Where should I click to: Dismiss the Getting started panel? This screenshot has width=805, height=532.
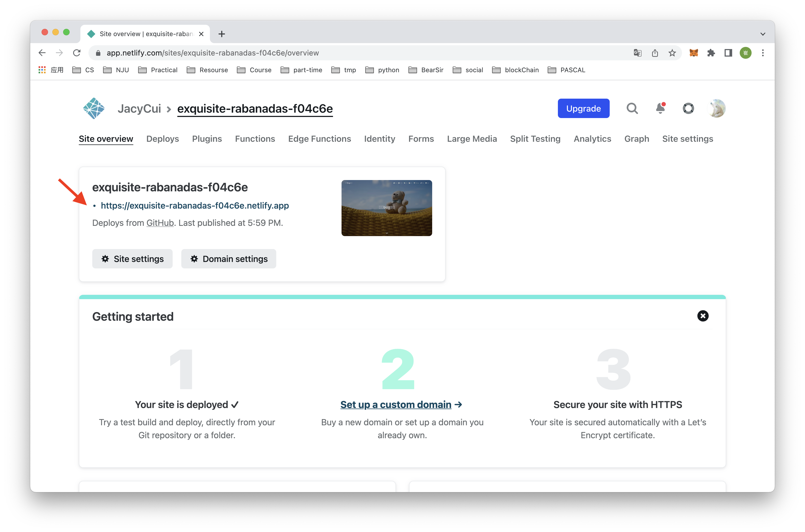(x=703, y=316)
